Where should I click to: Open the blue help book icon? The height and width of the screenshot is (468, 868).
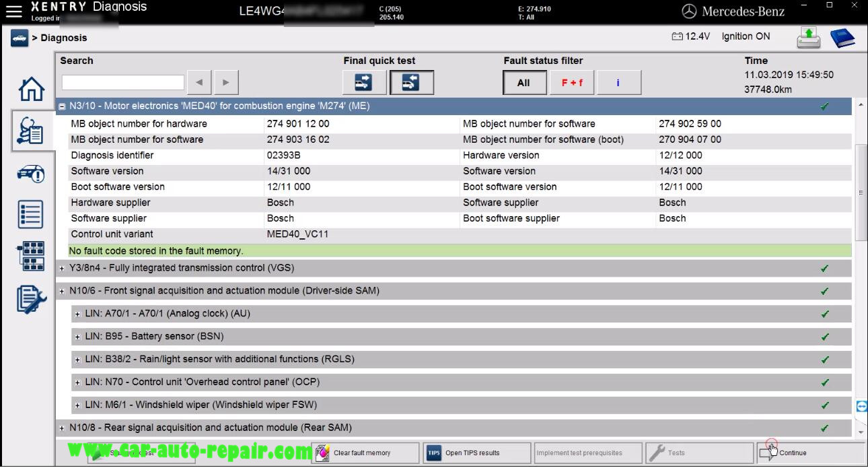pos(842,38)
